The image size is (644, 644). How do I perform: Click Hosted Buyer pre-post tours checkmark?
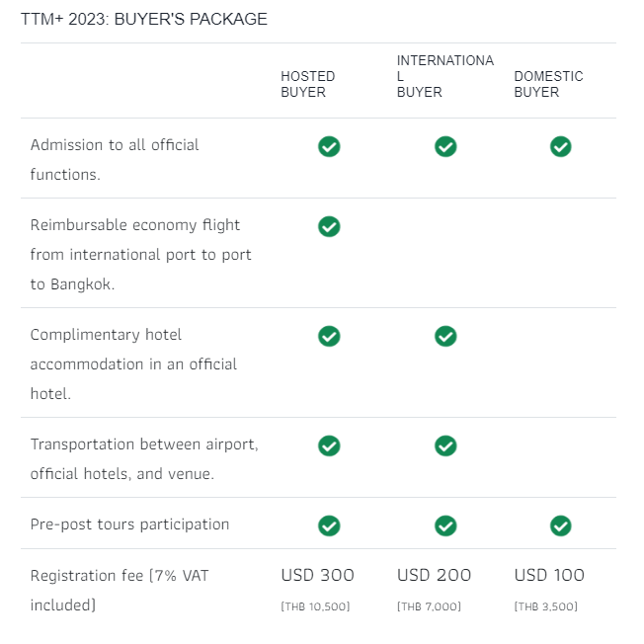329,525
